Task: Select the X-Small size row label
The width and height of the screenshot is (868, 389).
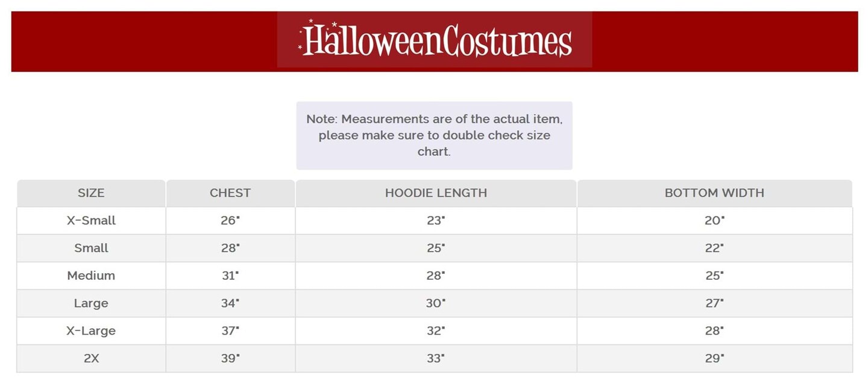Action: point(91,221)
